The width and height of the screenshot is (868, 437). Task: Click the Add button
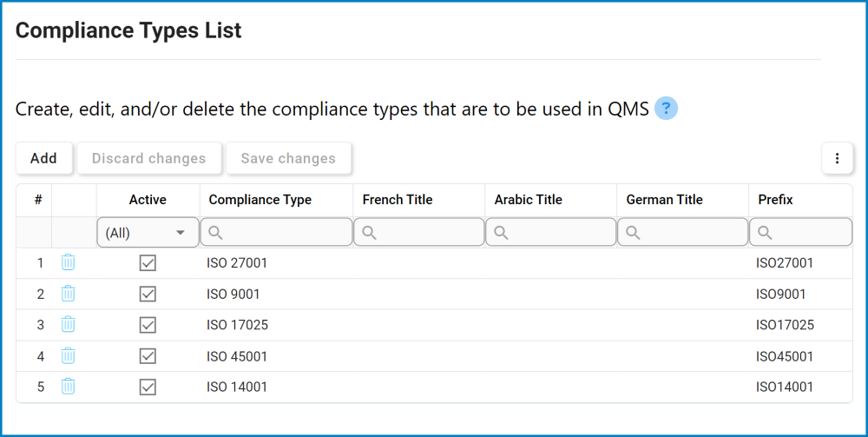coord(43,158)
